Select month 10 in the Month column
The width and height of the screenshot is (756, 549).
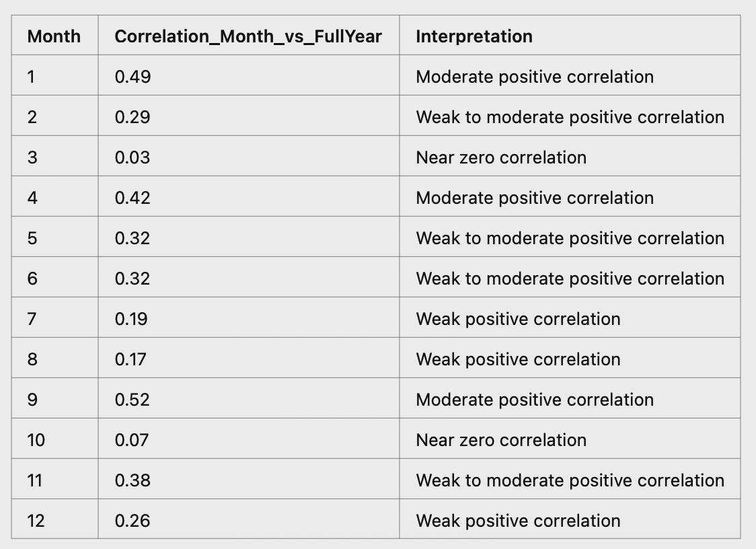tap(36, 440)
